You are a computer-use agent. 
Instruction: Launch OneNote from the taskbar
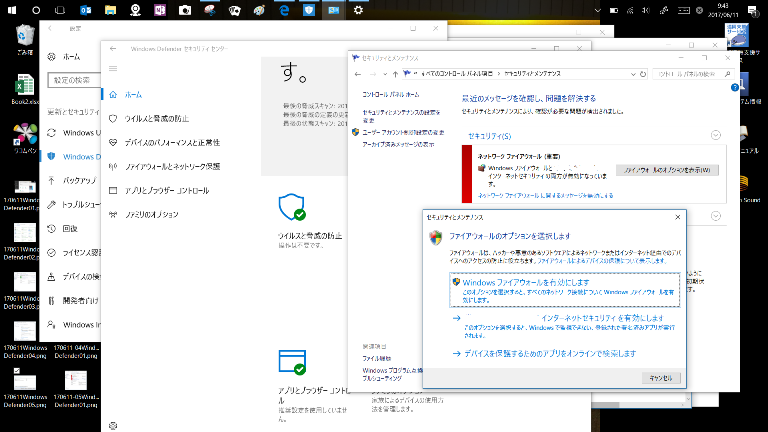click(160, 10)
